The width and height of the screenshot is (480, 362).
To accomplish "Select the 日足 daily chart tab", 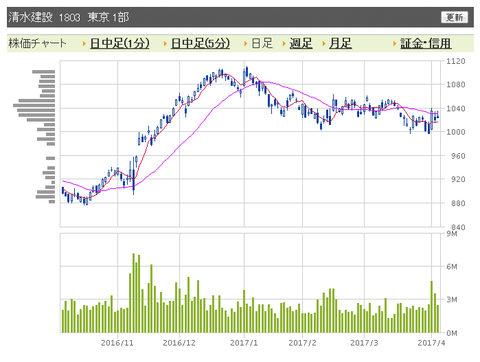I will [x=262, y=43].
